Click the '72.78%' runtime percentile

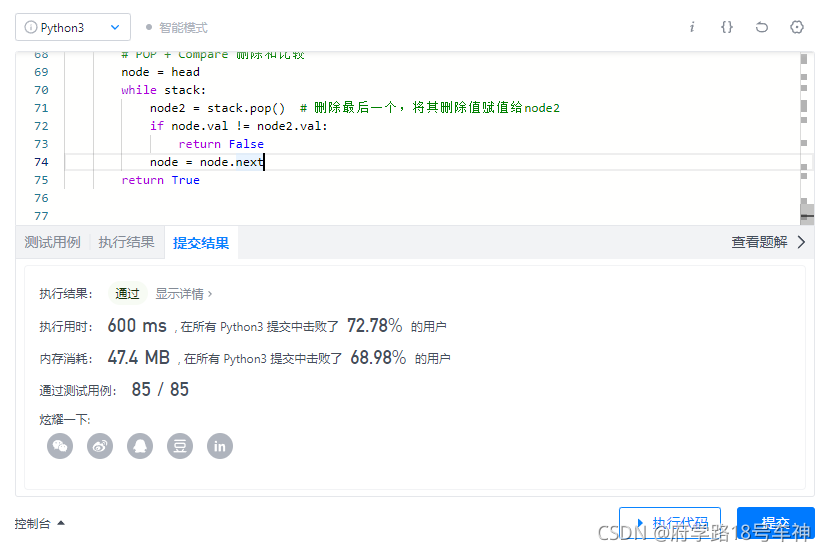pyautogui.click(x=375, y=326)
